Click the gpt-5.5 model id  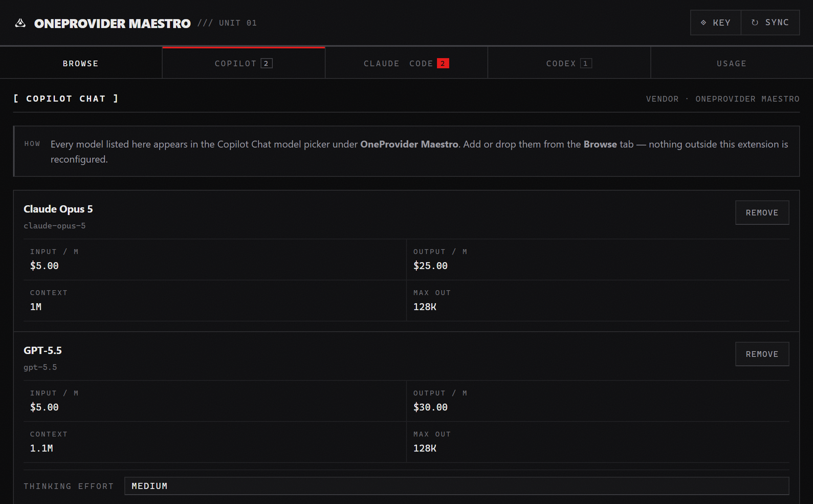click(40, 367)
